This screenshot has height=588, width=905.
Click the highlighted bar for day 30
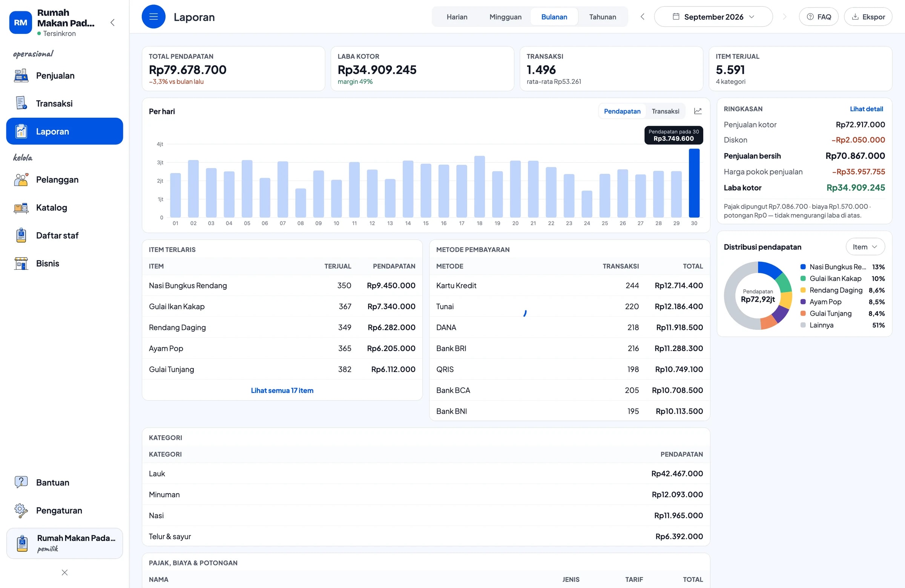click(x=694, y=183)
